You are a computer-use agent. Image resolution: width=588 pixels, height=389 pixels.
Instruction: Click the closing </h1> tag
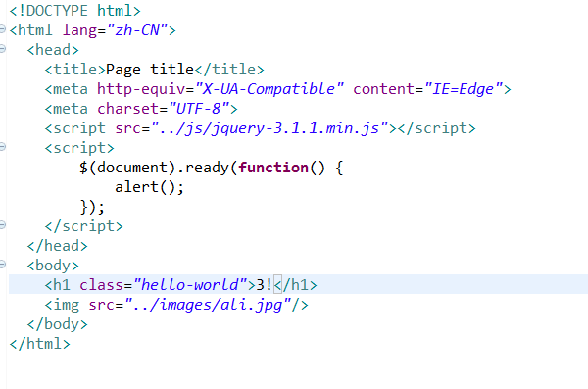296,285
